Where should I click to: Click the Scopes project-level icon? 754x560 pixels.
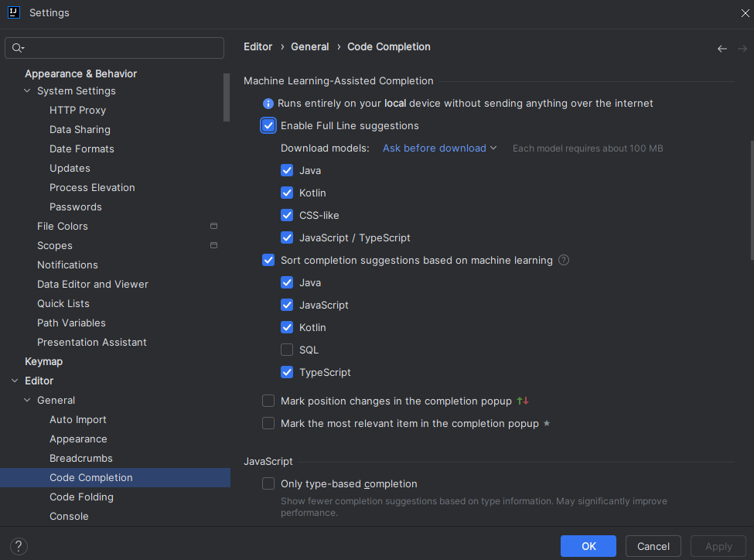[x=214, y=245]
